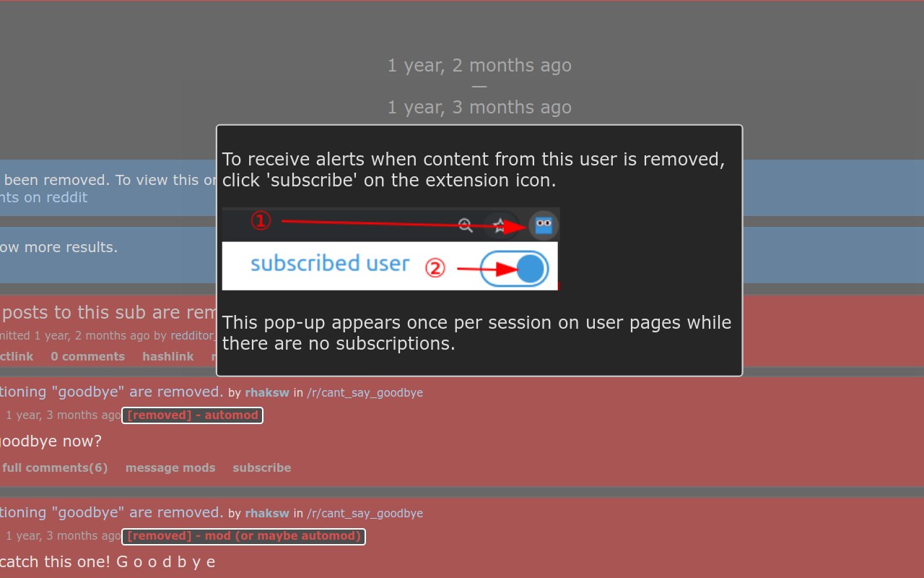Select the '1 year, 2 months ago' heading
This screenshot has height=578, width=924.
click(479, 66)
